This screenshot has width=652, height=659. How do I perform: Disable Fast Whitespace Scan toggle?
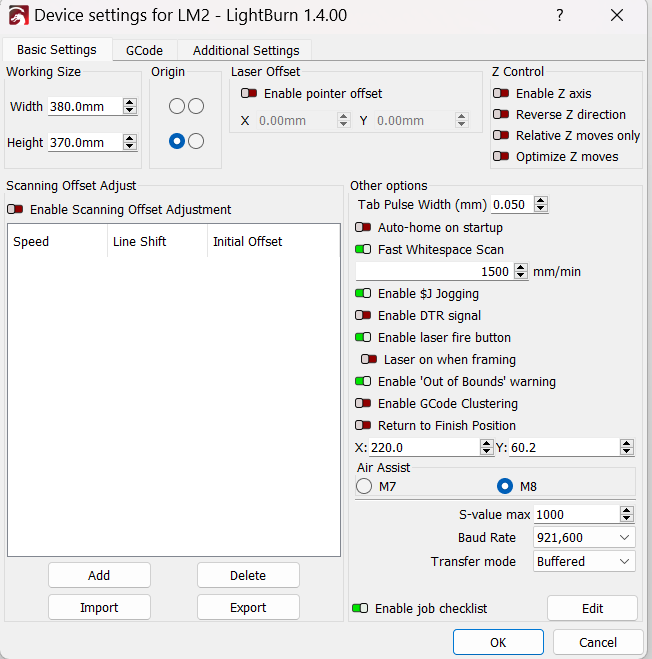363,249
